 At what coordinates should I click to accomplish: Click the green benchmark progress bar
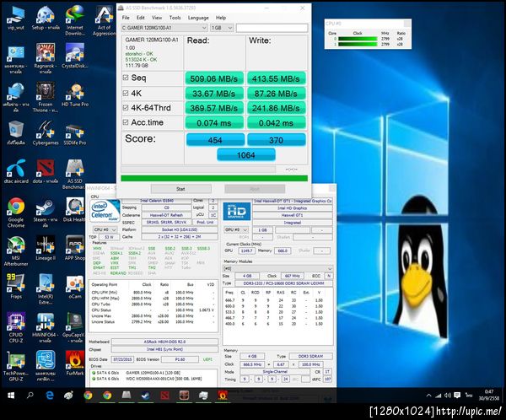click(x=214, y=178)
